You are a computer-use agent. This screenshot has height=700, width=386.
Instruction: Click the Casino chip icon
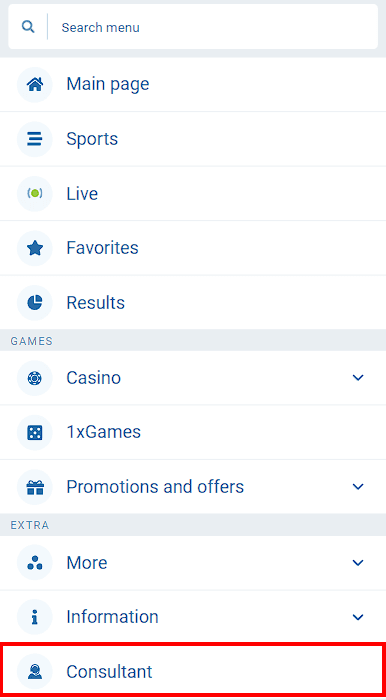point(35,378)
